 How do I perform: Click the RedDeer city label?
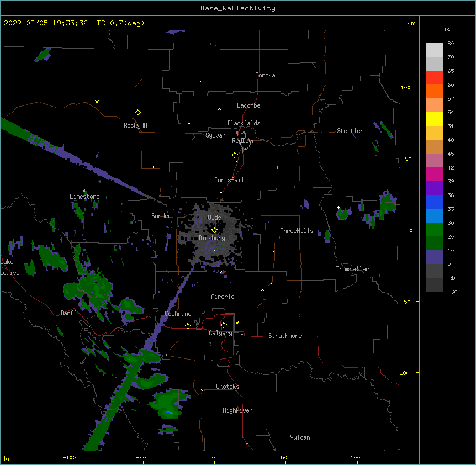pos(243,141)
